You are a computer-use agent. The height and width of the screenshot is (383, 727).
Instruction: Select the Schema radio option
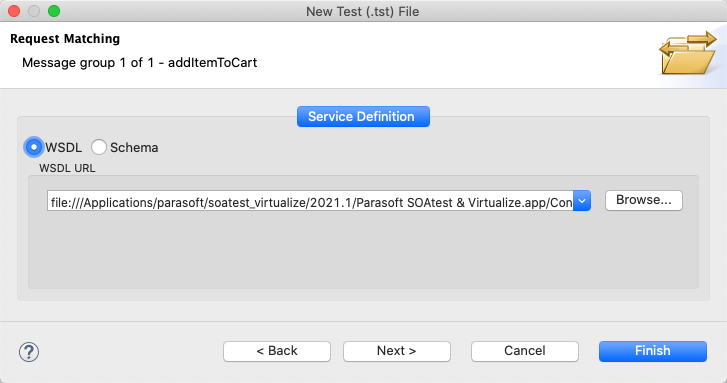pos(98,147)
